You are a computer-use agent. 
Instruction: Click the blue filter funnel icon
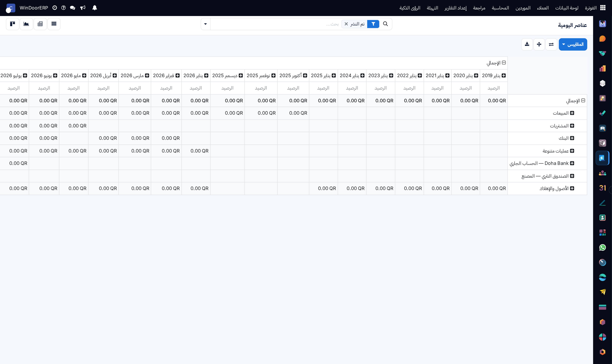(373, 24)
